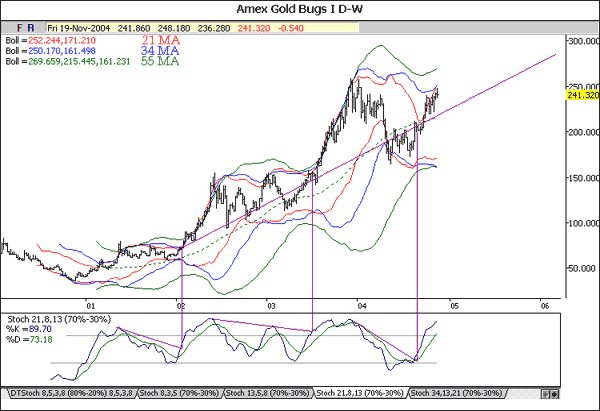Click the 50.000 price axis label
Screen dimensions: 600x411
(x=582, y=269)
